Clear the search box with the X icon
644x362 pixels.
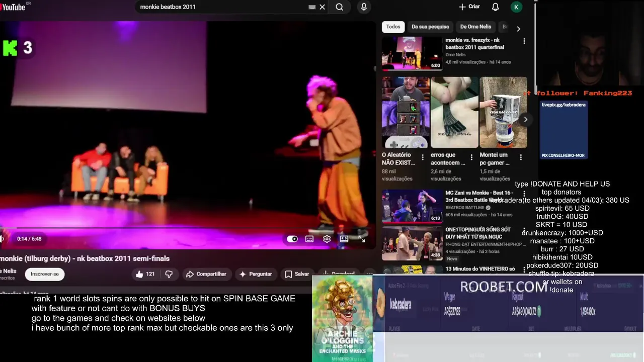tap(323, 7)
